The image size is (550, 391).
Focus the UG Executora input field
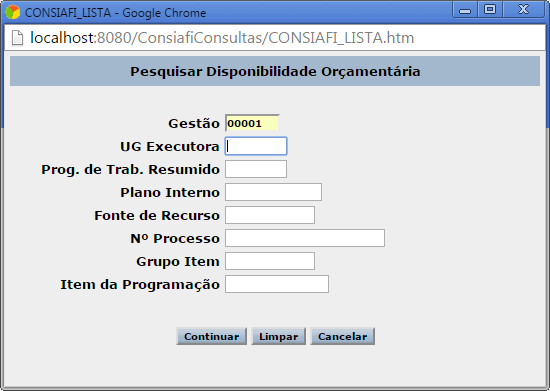click(256, 146)
